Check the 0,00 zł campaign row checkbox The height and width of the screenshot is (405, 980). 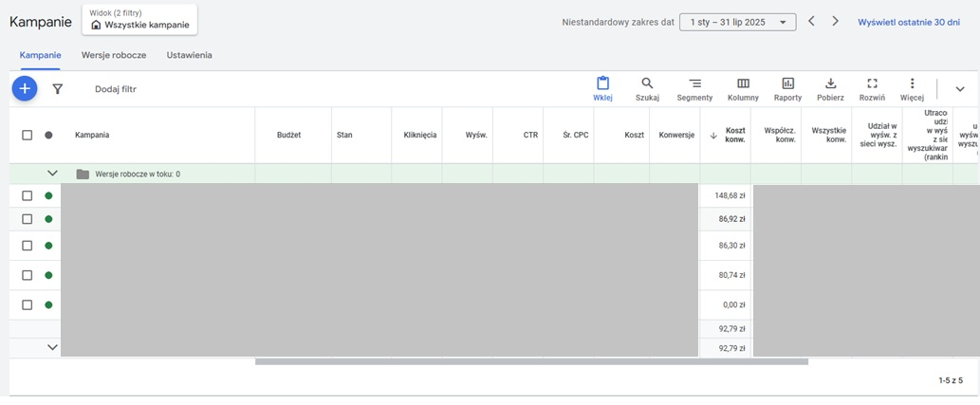pos(27,305)
